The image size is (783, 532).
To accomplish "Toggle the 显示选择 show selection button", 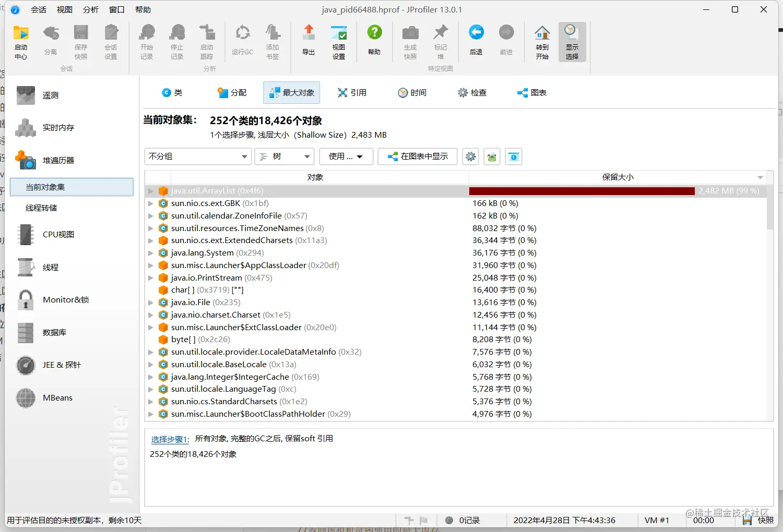I will pyautogui.click(x=572, y=42).
